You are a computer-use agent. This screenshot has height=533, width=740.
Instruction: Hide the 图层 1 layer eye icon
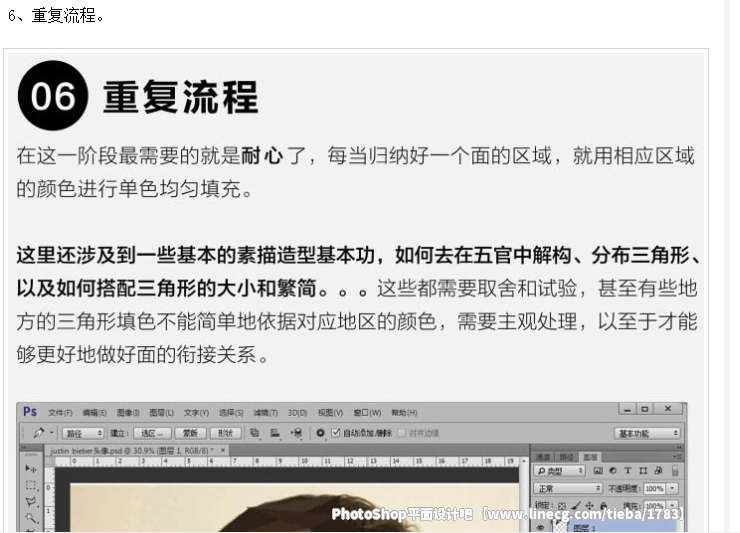click(x=540, y=527)
